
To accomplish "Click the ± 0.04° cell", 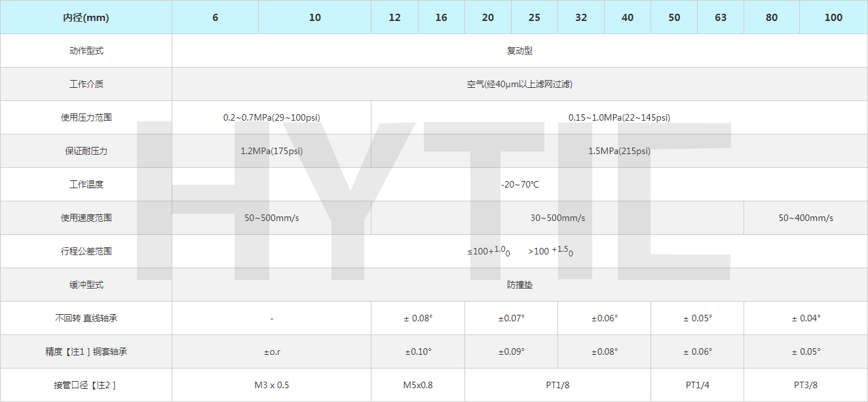I will click(x=806, y=318).
